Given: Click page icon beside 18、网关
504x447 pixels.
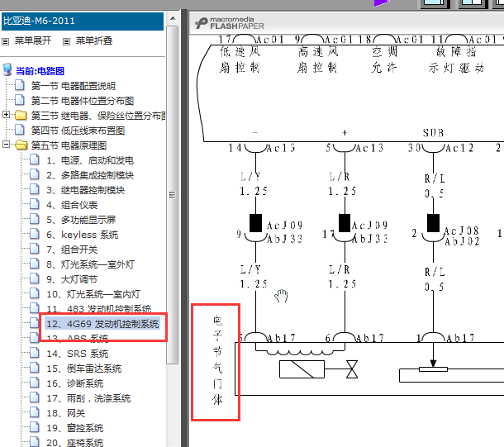Looking at the screenshot, I should pyautogui.click(x=35, y=412).
